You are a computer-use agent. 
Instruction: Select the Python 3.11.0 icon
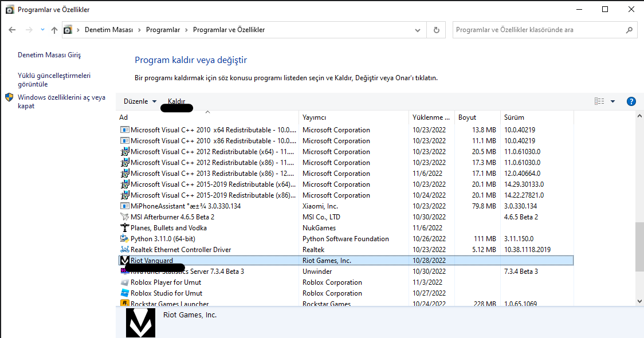click(x=125, y=239)
